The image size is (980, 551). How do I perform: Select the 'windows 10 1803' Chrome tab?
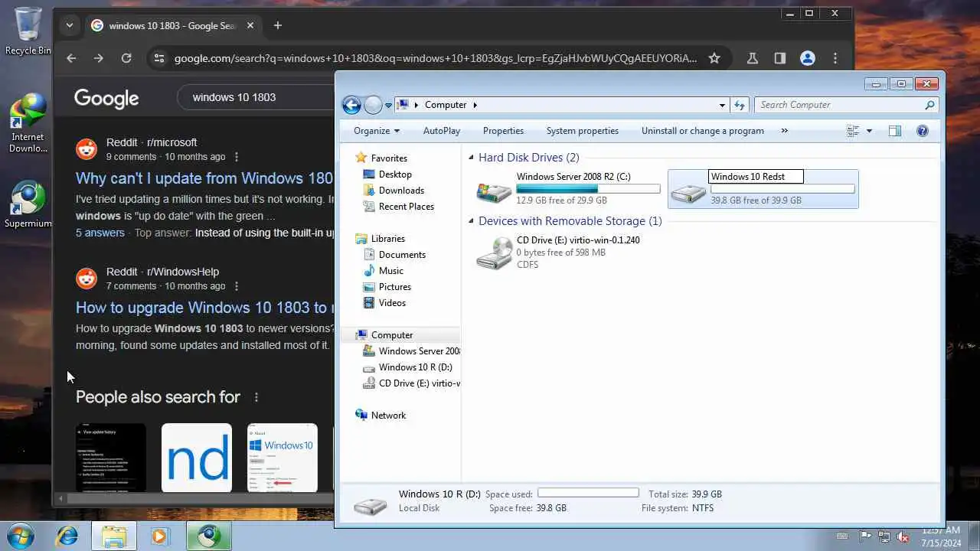coord(174,25)
